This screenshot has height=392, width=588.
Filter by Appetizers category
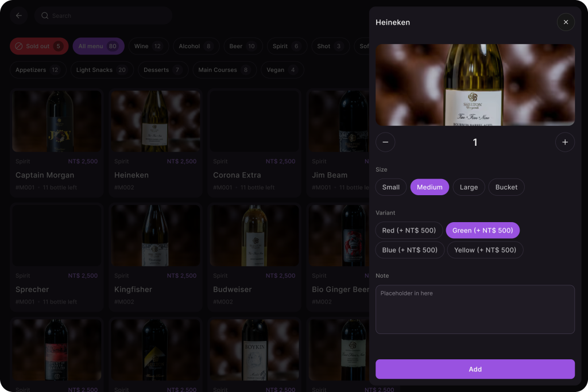point(38,69)
